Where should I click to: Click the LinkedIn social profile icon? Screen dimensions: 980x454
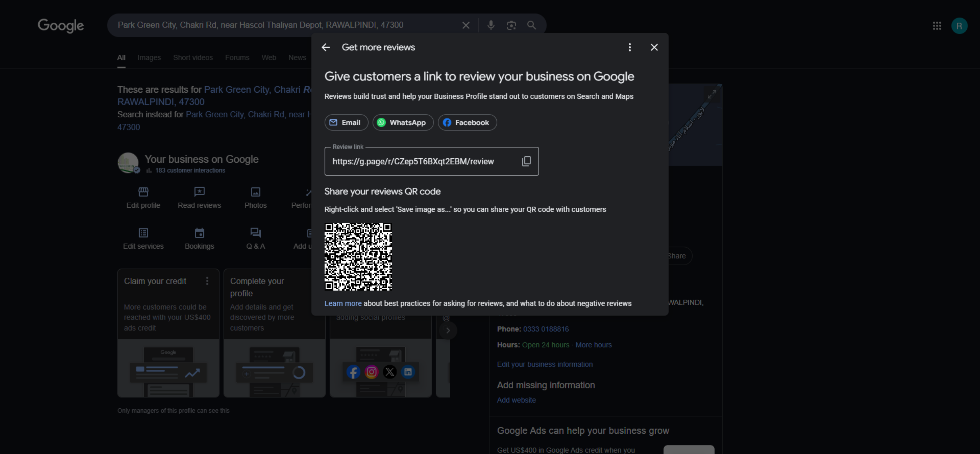tap(407, 372)
